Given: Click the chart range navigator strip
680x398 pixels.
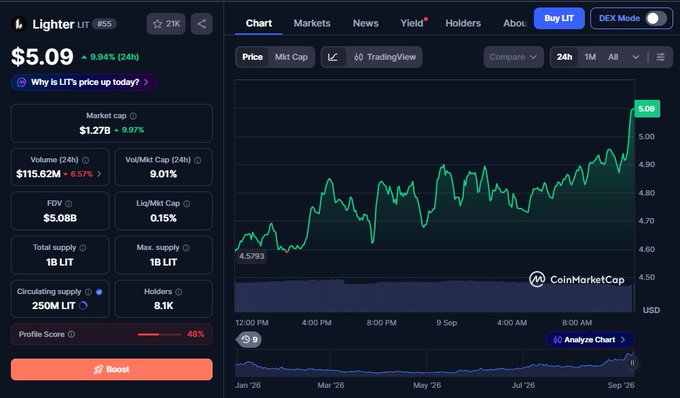Looking at the screenshot, I should (435, 363).
